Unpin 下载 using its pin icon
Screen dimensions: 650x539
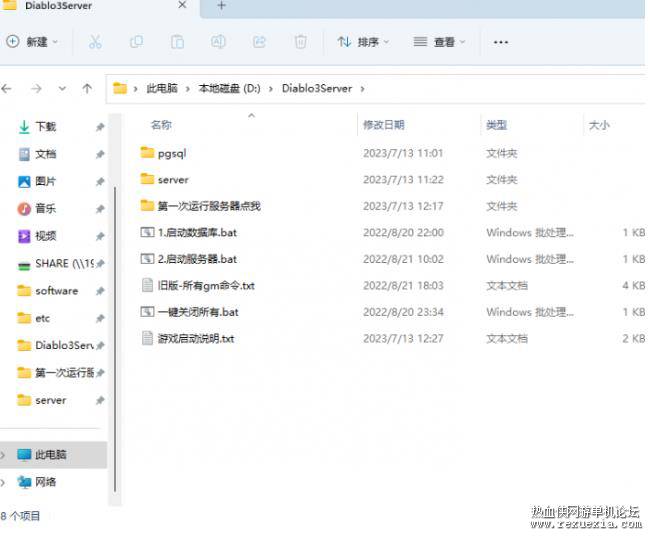click(x=100, y=127)
